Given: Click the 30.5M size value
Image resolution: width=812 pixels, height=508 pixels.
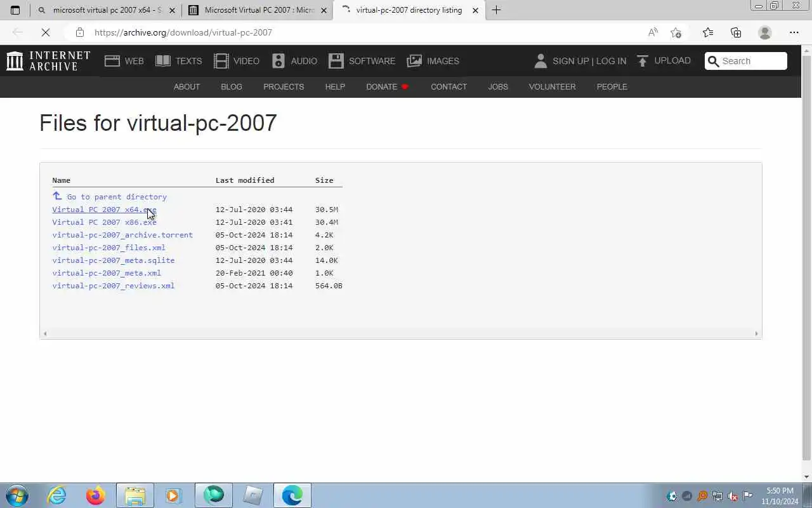Looking at the screenshot, I should click(x=327, y=210).
